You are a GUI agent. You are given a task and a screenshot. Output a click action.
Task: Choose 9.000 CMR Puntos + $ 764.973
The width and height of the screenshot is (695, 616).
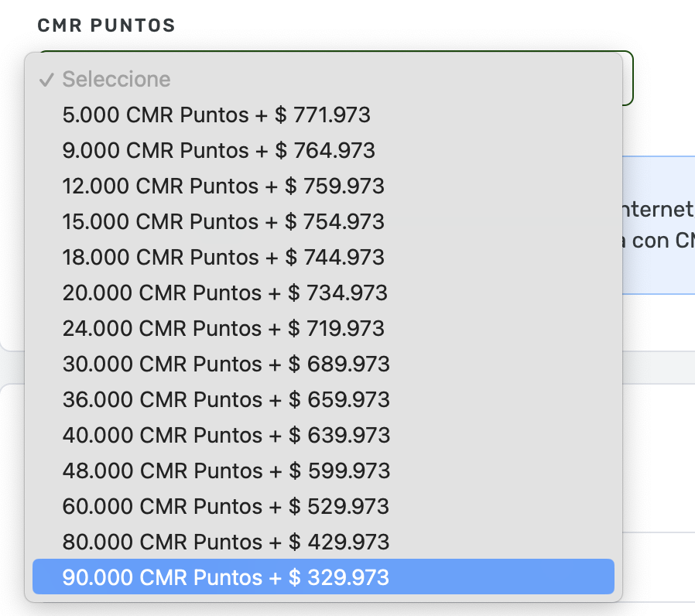218,150
